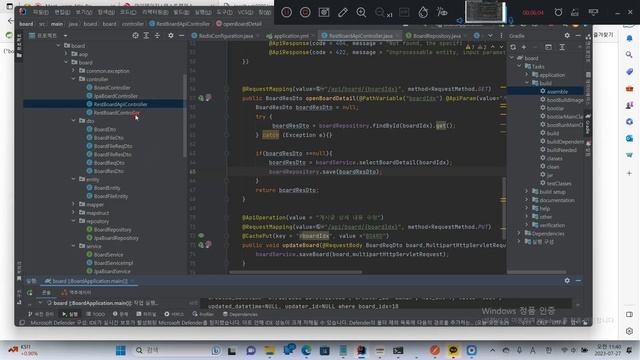
Task: Open BoardFileDto class in project tree
Action: pyautogui.click(x=109, y=138)
